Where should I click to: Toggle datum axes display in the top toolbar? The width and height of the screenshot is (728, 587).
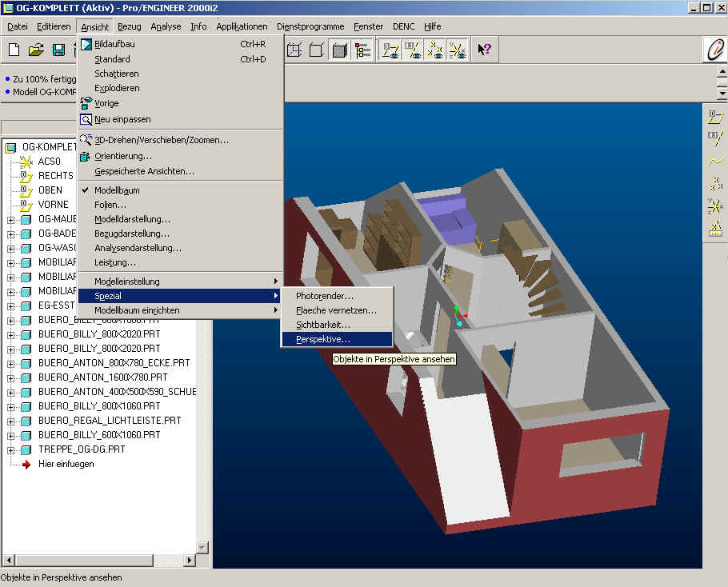tap(412, 50)
